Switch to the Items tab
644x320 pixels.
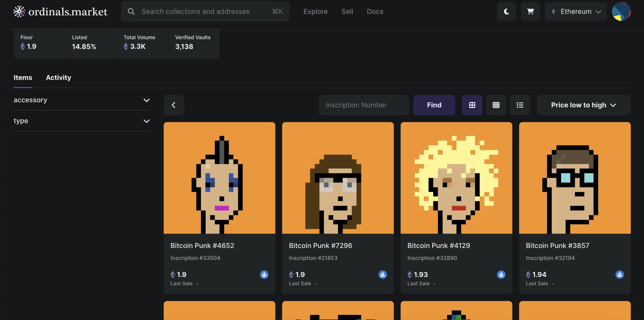pyautogui.click(x=23, y=77)
